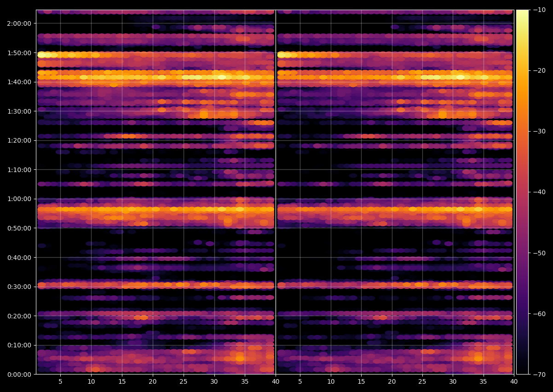Image resolution: width=553 pixels, height=392 pixels.
Task: Click inside the left heatmap panel
Action: click(x=156, y=192)
